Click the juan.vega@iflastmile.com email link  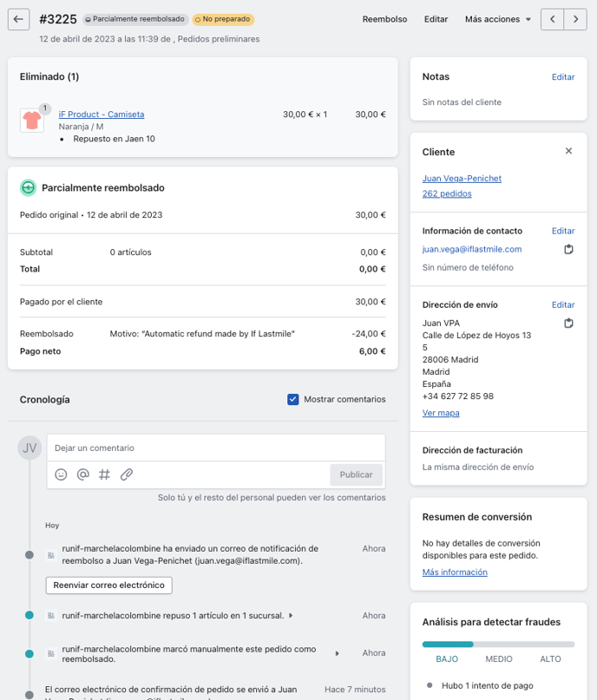pos(472,249)
